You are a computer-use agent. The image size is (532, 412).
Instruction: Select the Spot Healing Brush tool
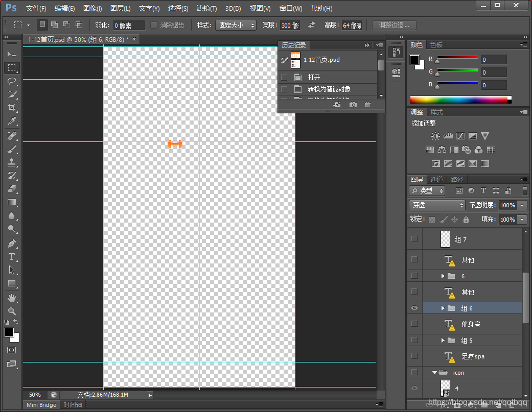tap(12, 136)
